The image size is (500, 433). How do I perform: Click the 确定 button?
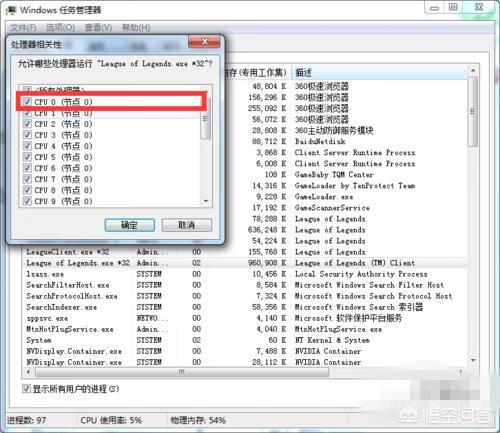(x=129, y=225)
